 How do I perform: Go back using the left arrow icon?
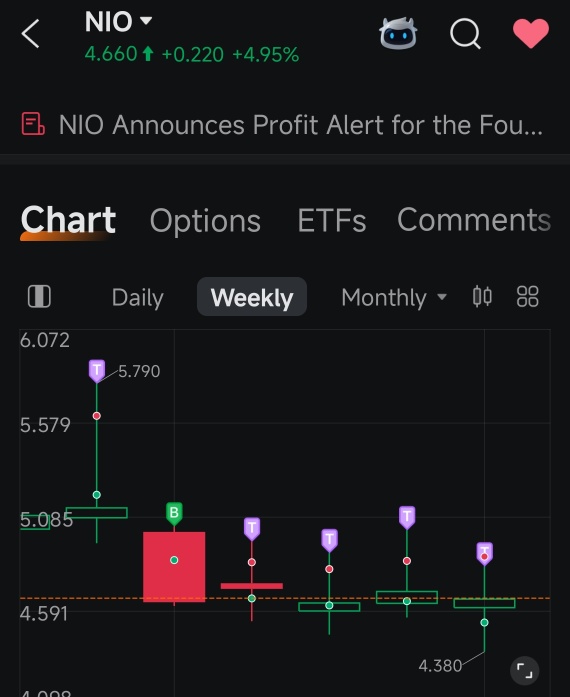coord(31,33)
